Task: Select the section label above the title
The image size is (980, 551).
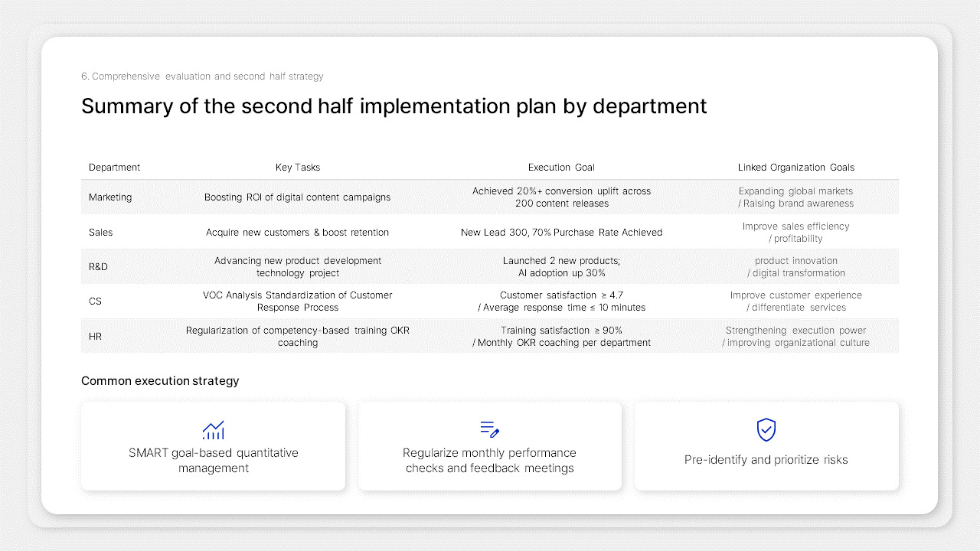Action: coord(202,76)
